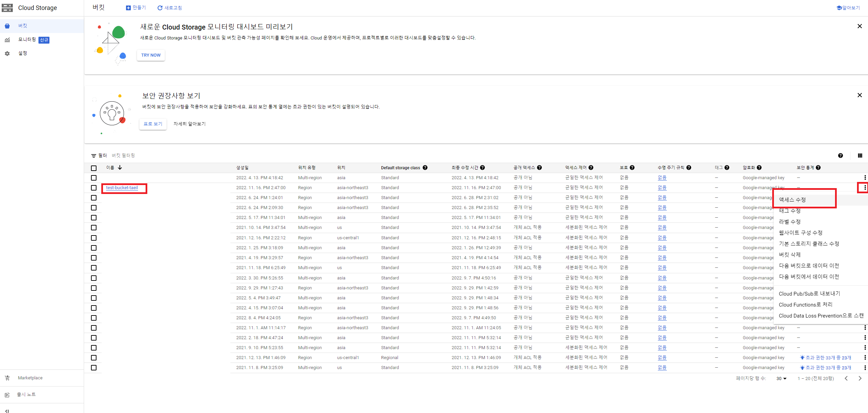Open the table help icon above the columns

pos(840,156)
